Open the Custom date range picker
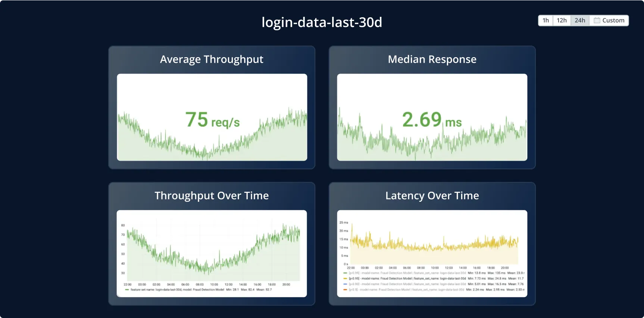644x318 pixels. (x=609, y=21)
